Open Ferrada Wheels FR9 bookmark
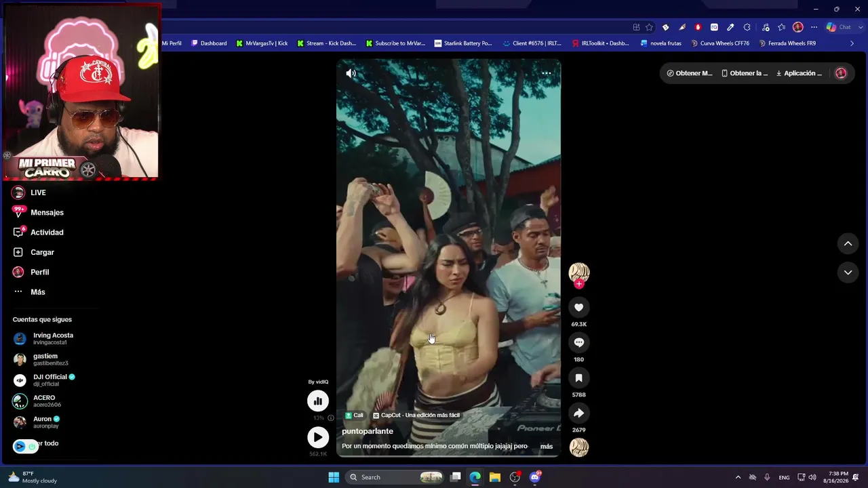Viewport: 868px width, 488px height. pyautogui.click(x=787, y=43)
